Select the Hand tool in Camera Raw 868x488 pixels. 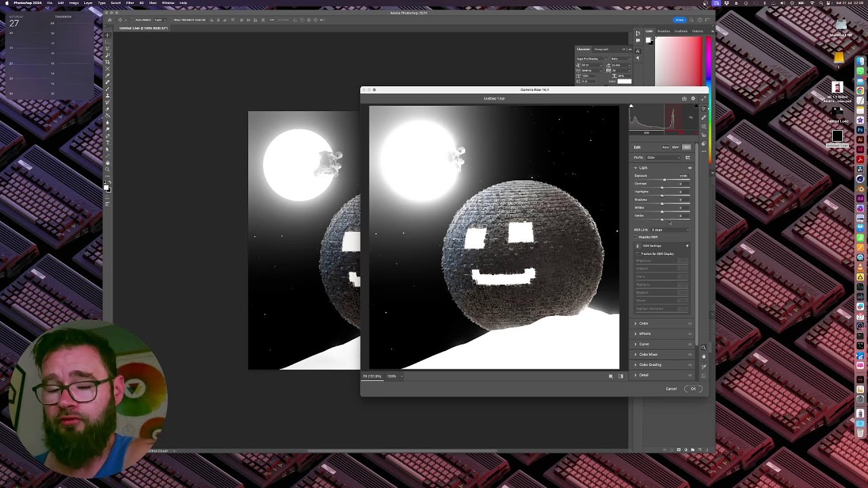tap(703, 357)
